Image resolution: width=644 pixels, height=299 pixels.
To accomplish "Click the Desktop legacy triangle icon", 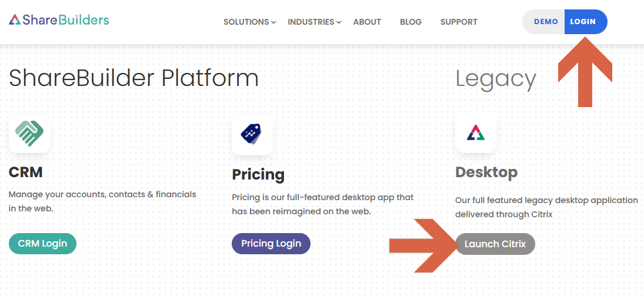I will click(475, 133).
